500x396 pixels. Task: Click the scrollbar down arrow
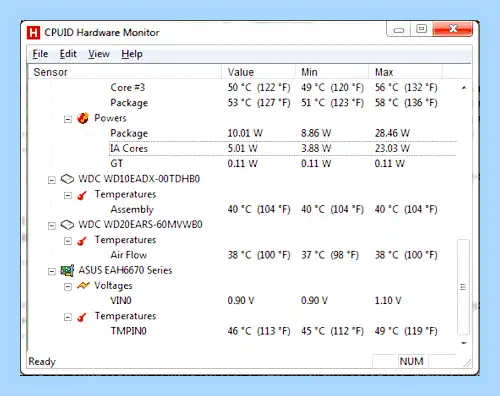(x=464, y=343)
